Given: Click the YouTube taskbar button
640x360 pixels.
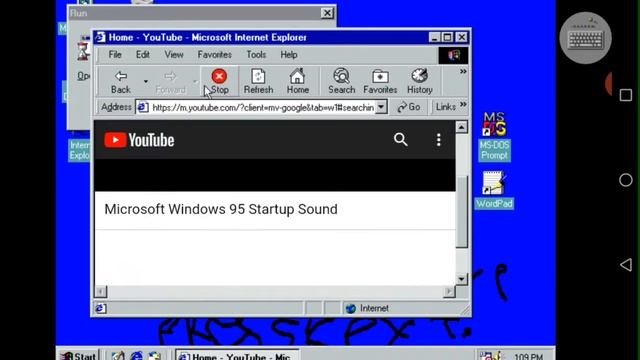Looking at the screenshot, I should (x=238, y=355).
